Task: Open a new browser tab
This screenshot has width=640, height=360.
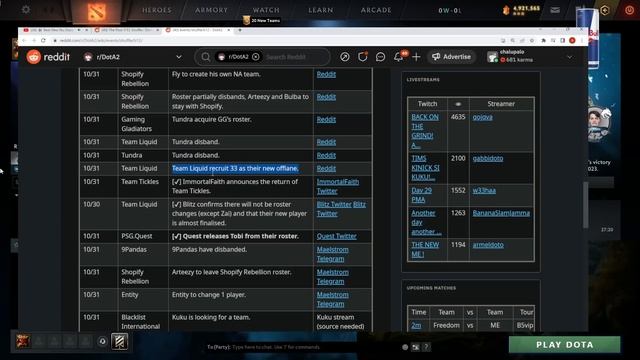Action: click(240, 30)
